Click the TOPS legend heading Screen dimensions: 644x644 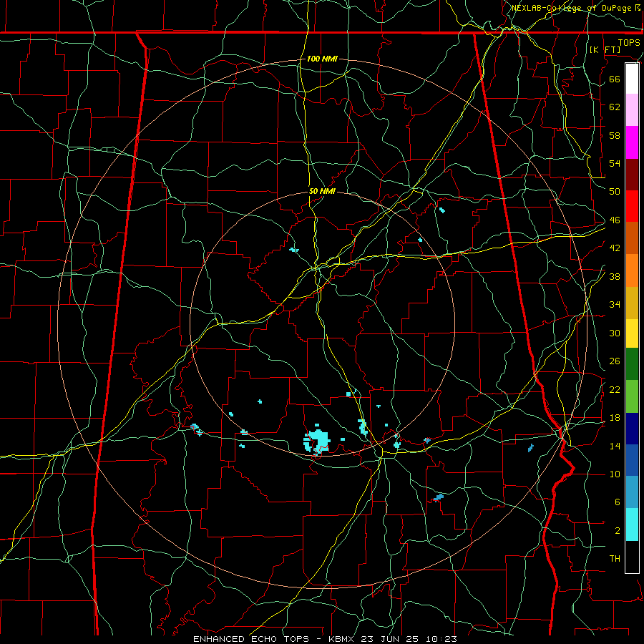click(x=629, y=43)
